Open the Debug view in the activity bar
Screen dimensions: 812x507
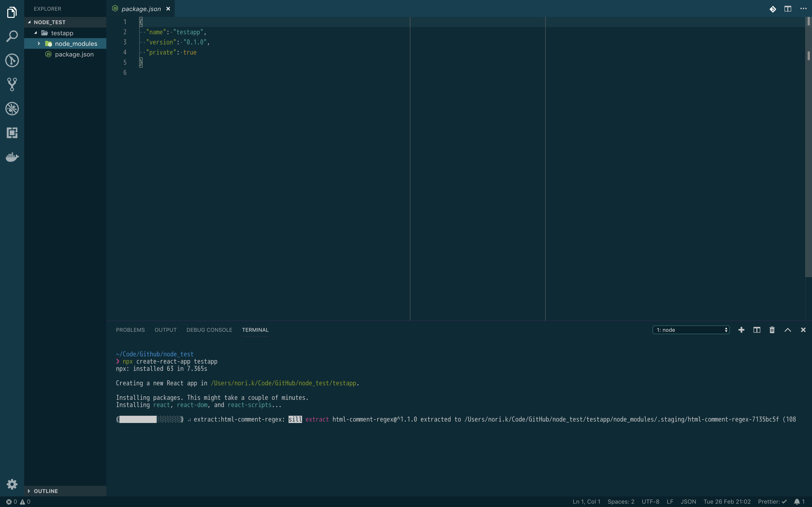pyautogui.click(x=12, y=109)
